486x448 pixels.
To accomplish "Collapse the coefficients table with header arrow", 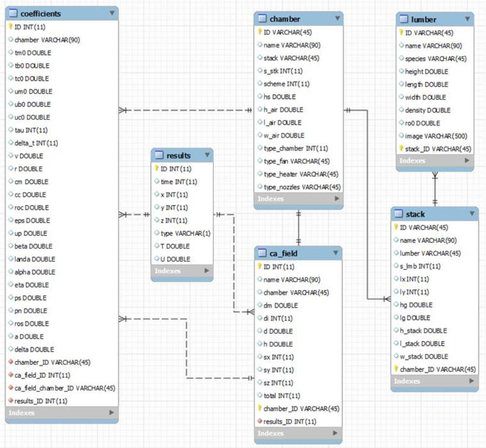I will 112,13.
